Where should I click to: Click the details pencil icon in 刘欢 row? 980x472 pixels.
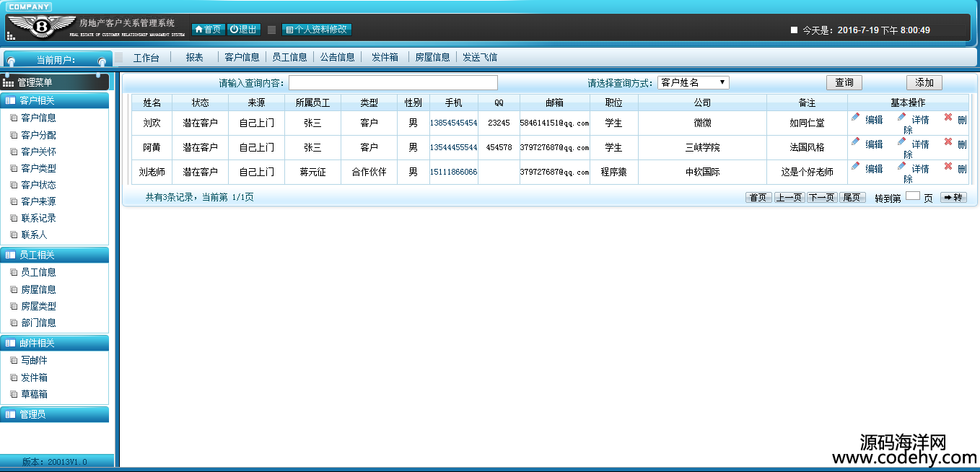tap(901, 117)
